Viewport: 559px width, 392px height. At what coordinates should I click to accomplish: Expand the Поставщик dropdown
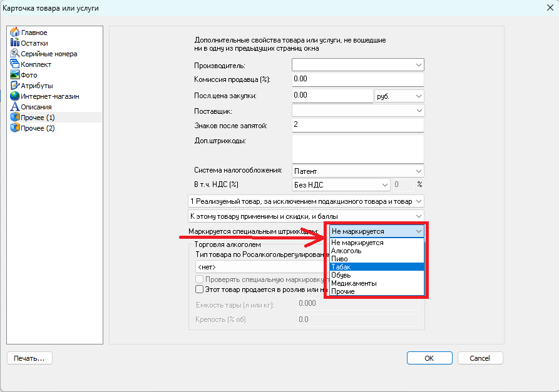coord(419,111)
